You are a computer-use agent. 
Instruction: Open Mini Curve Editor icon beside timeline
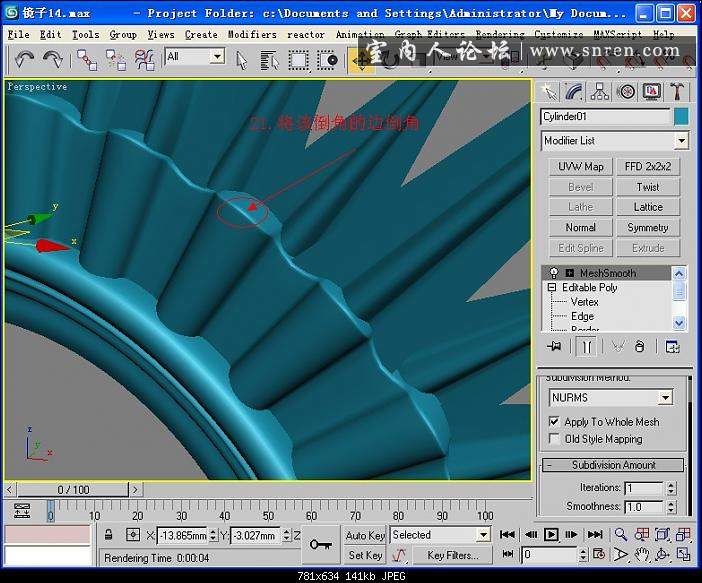point(21,510)
